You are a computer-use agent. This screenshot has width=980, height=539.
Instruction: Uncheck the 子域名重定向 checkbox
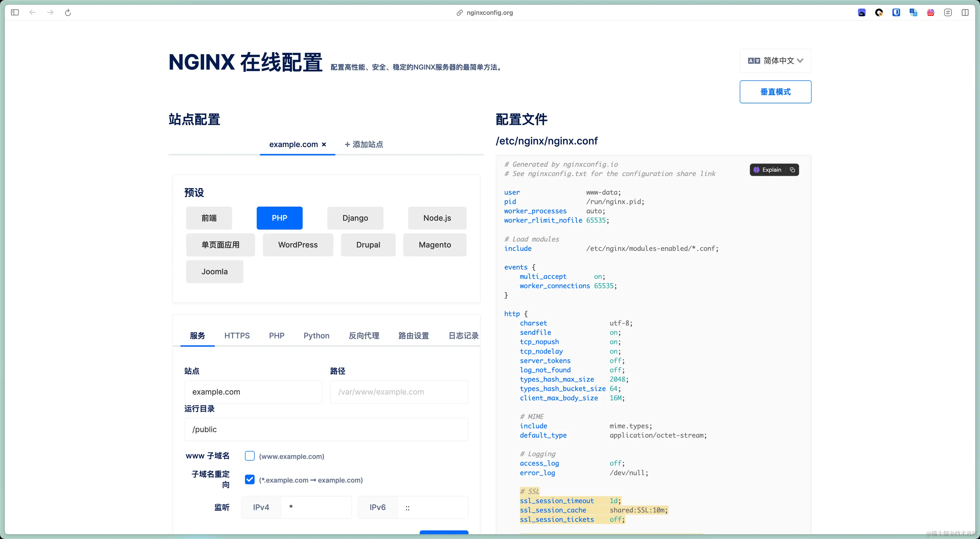(250, 479)
